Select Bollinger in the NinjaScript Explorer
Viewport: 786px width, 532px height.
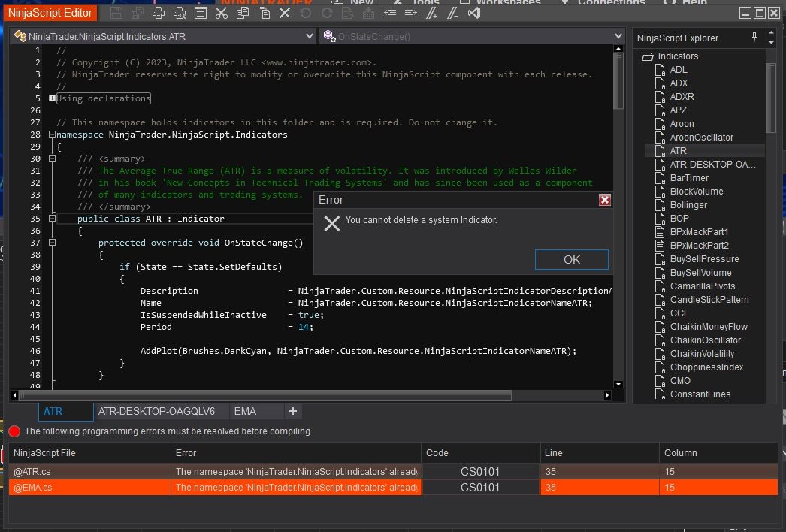click(688, 205)
